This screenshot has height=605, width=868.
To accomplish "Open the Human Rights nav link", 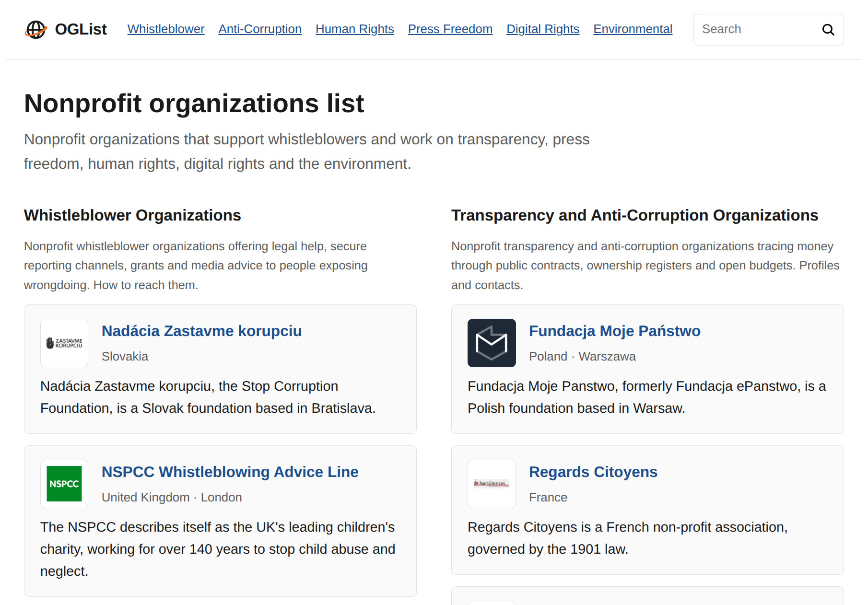I will [355, 29].
